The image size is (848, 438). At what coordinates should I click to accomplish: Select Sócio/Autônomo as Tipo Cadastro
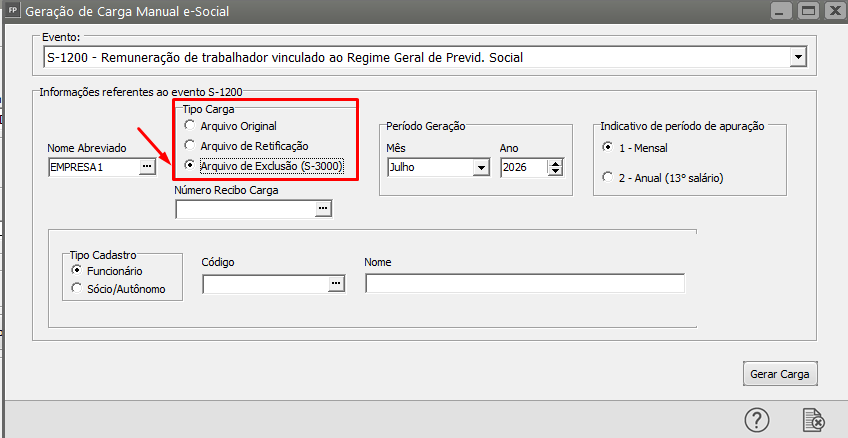[x=76, y=289]
